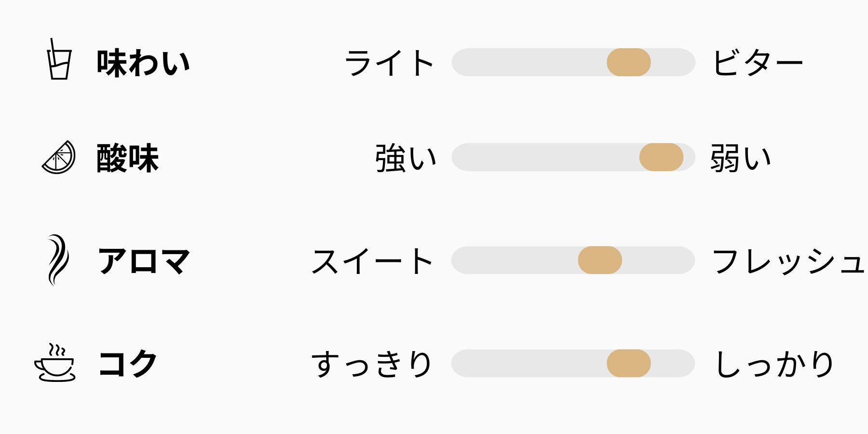Select the すっきり body label
868x434 pixels.
372,364
